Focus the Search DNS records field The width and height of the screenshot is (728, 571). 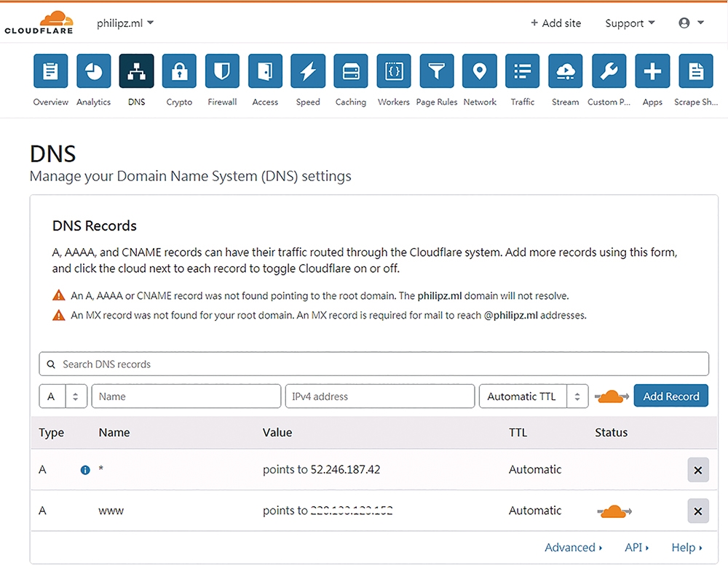(x=373, y=364)
